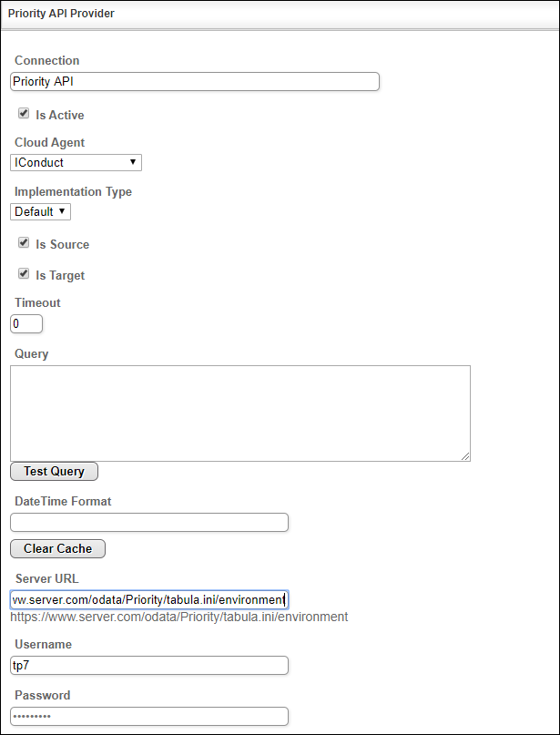Viewport: 560px width, 735px height.
Task: Focus the DateTime Format field
Action: coord(149,522)
